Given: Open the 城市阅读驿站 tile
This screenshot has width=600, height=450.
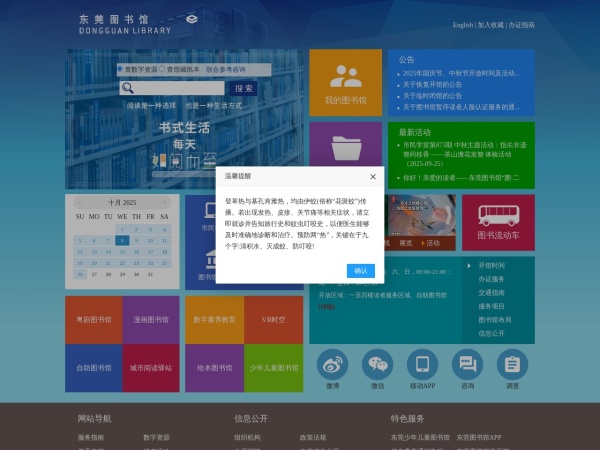Looking at the screenshot, I should tap(151, 368).
